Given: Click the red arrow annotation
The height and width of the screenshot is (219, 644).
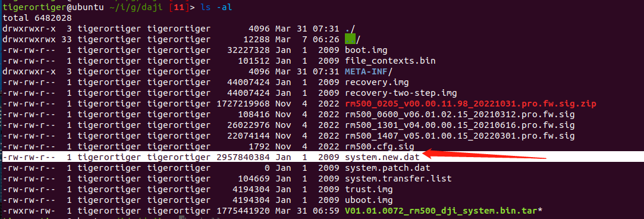Looking at the screenshot, I should coord(484,155).
